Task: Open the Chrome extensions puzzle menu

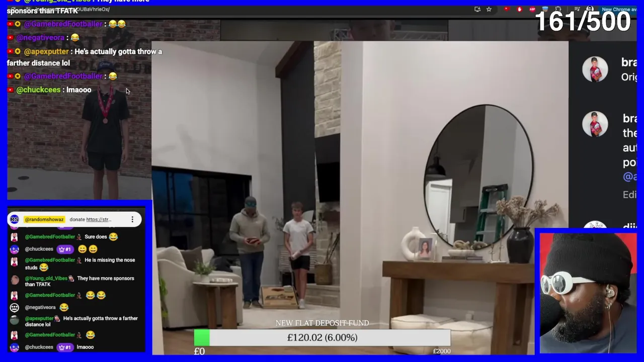Action: click(x=557, y=9)
